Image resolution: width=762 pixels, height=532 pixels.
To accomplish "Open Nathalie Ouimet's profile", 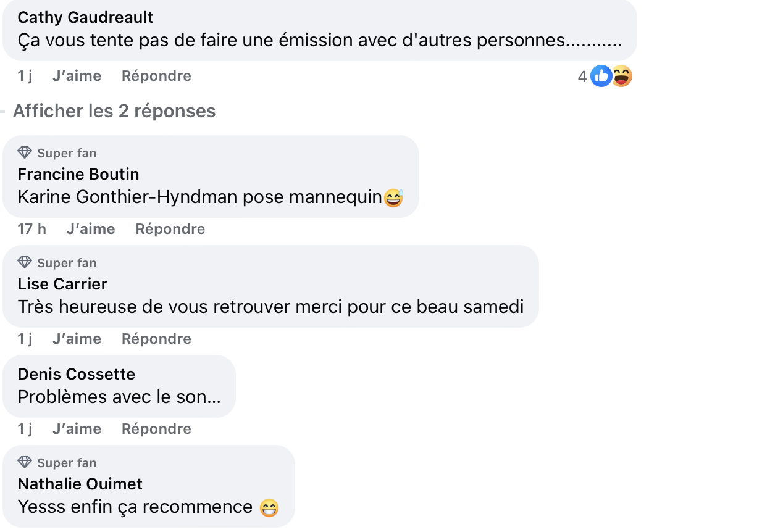I will click(x=80, y=484).
